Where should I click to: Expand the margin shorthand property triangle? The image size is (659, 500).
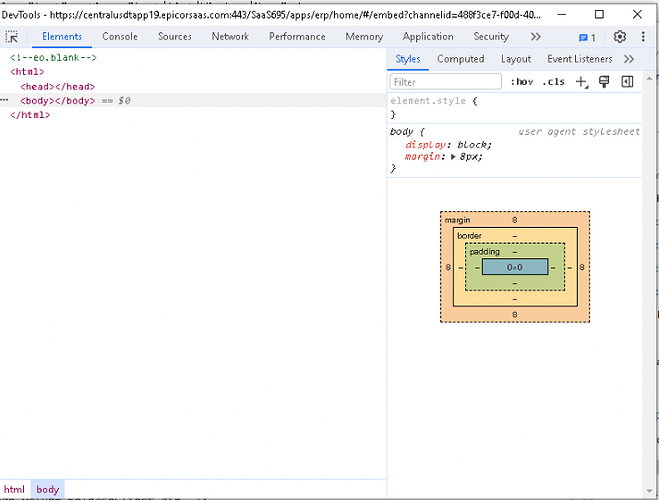(x=453, y=157)
